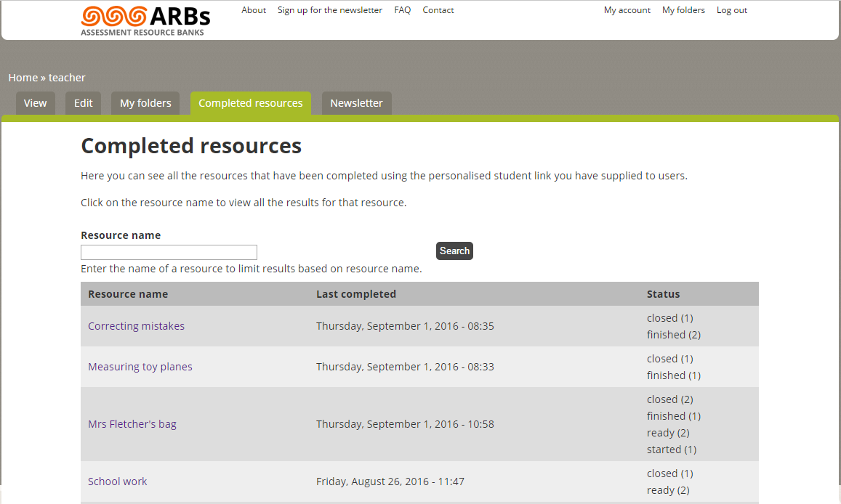Open the Measuring toy planes resource

140,367
